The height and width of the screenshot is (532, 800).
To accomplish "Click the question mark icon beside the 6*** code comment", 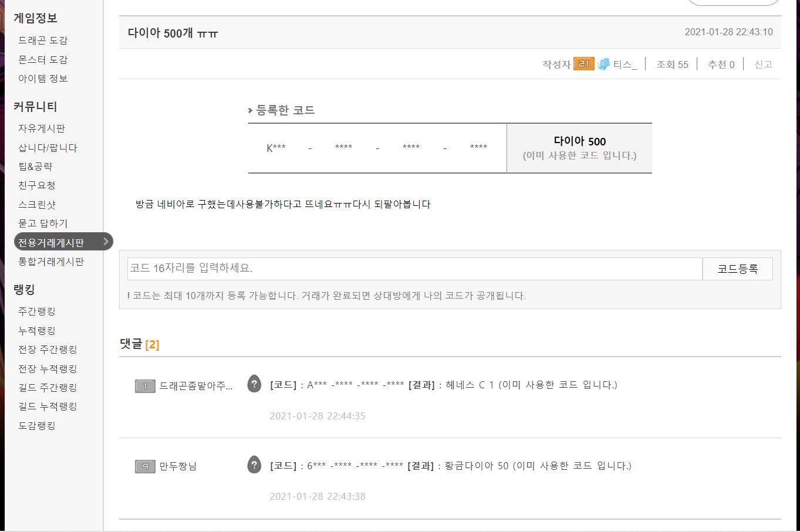I will 254,465.
